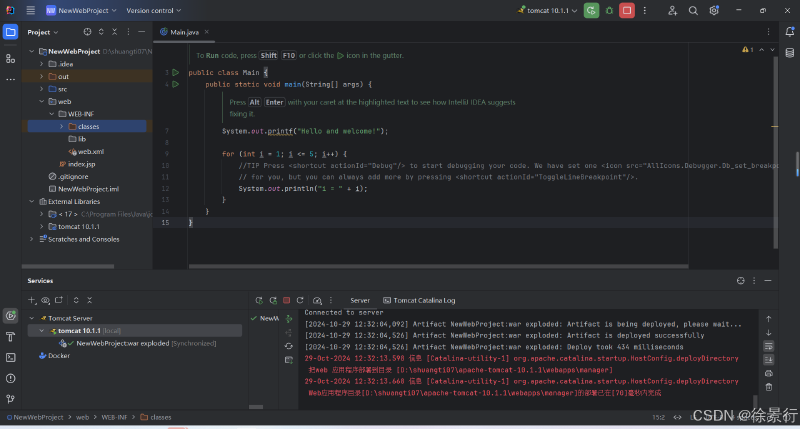Expand the classes folder
The image size is (800, 429).
pyautogui.click(x=62, y=127)
